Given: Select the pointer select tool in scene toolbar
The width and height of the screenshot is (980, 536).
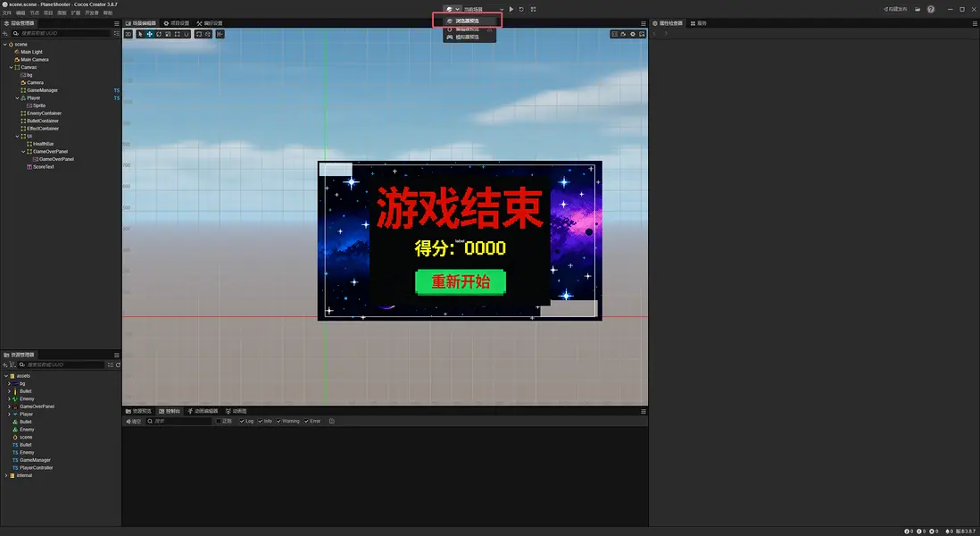Looking at the screenshot, I should tap(140, 34).
